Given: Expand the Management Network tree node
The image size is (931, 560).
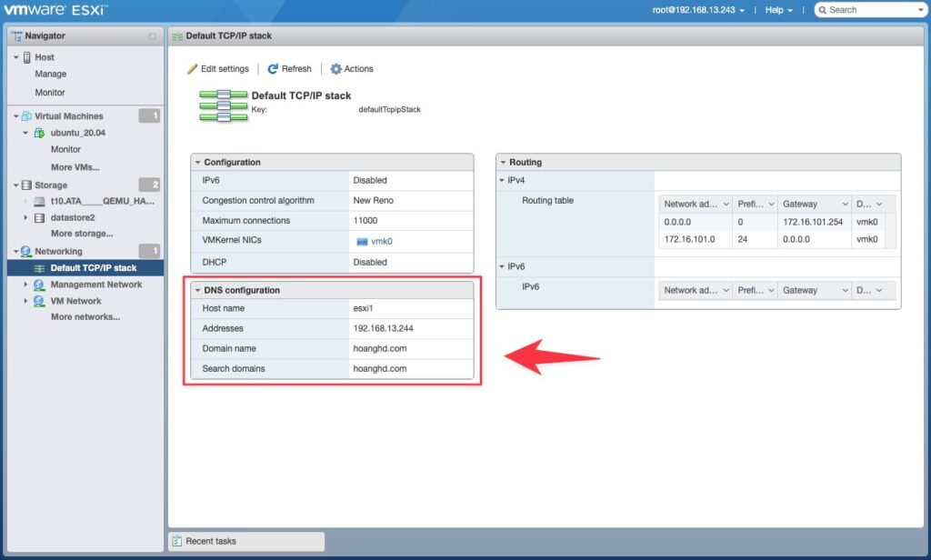Looking at the screenshot, I should (x=25, y=285).
